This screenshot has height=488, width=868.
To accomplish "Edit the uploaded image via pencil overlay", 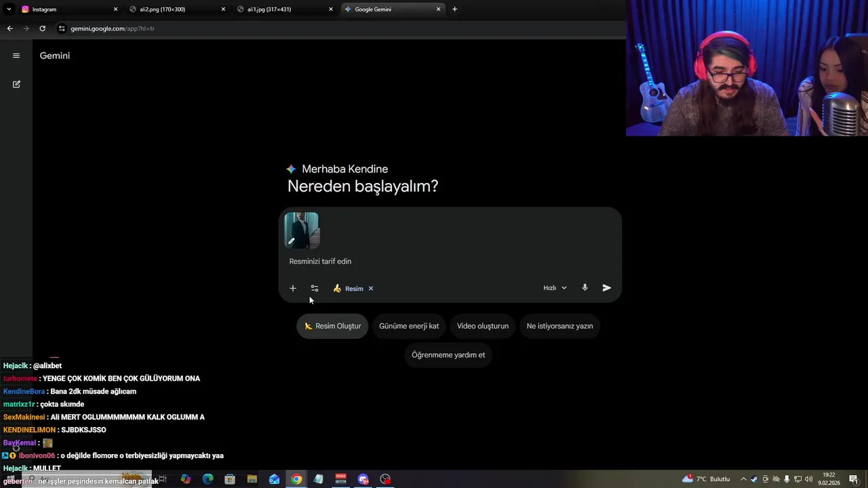I will (292, 241).
